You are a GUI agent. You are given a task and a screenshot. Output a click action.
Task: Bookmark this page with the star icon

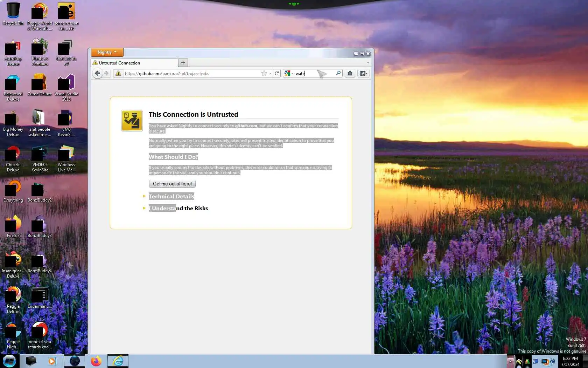tap(264, 73)
